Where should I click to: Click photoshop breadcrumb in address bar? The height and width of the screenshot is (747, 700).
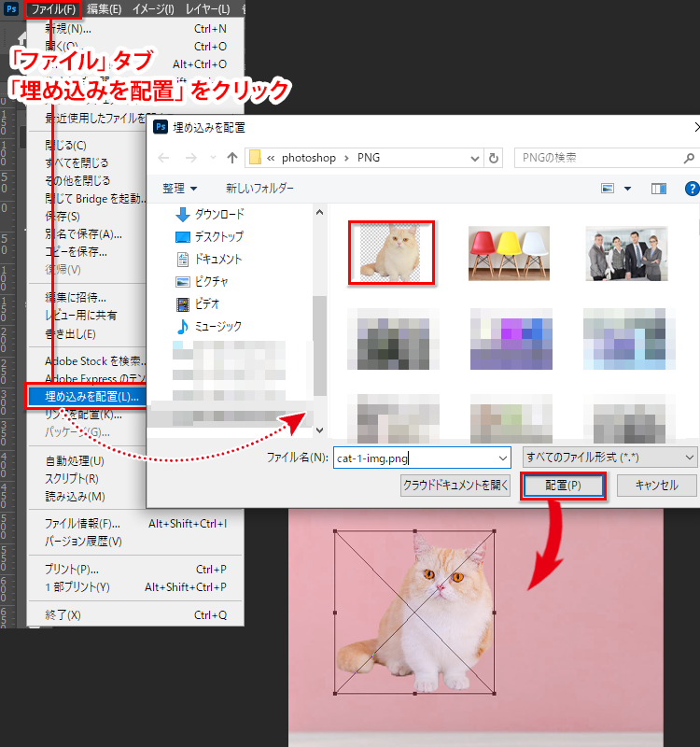tap(309, 158)
